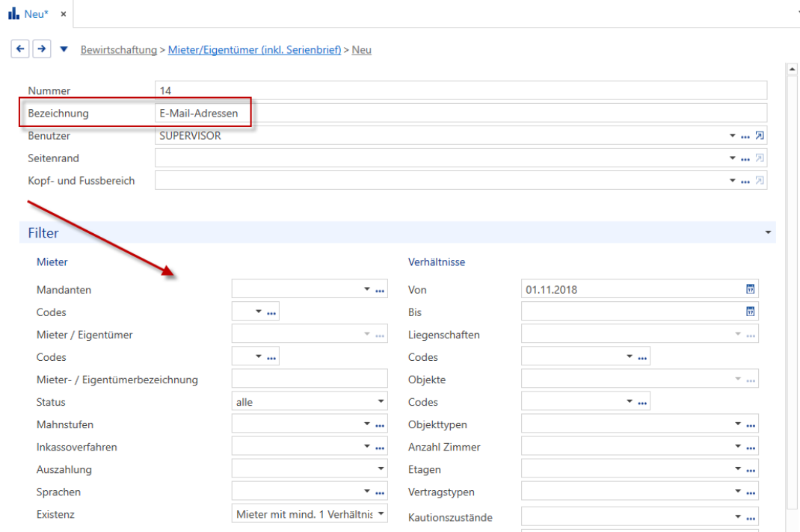Open the calendar picker for Bis date
Image resolution: width=800 pixels, height=532 pixels.
[x=750, y=312]
